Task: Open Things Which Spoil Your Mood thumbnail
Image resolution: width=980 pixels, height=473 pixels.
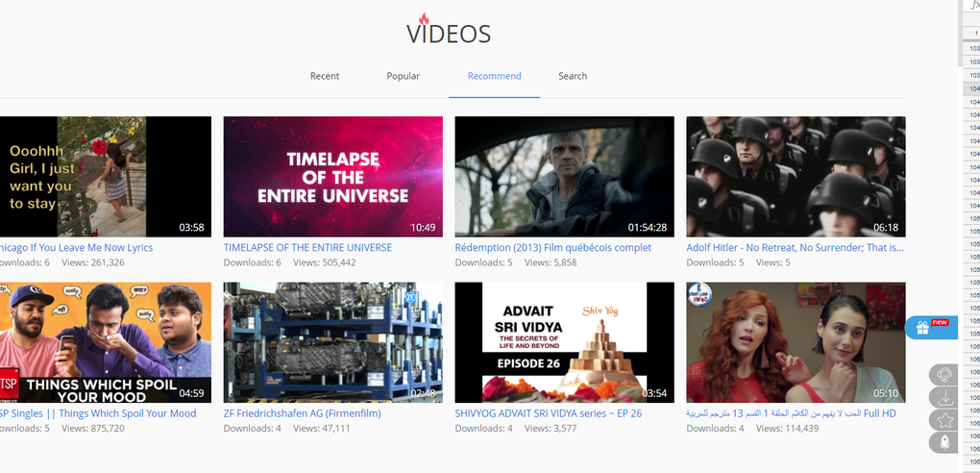Action: coord(105,342)
